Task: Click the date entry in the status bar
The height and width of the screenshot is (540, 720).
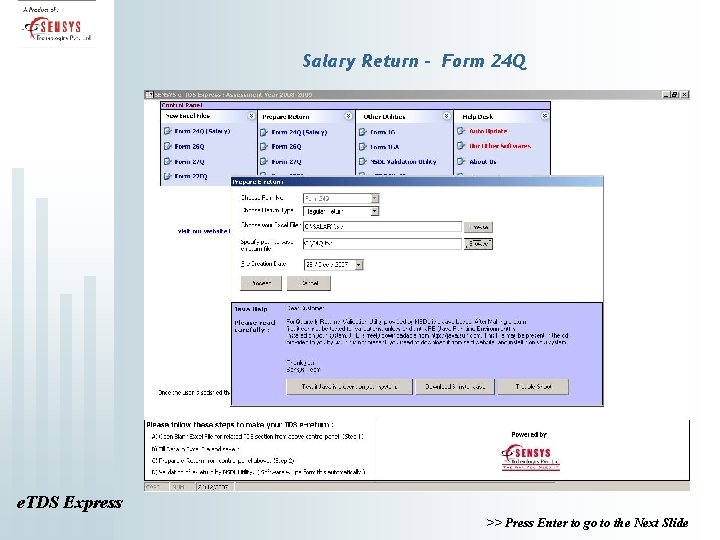Action: [x=214, y=487]
